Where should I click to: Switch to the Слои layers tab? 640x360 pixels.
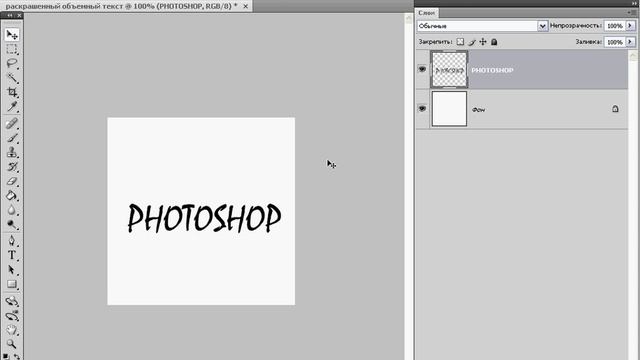[427, 13]
